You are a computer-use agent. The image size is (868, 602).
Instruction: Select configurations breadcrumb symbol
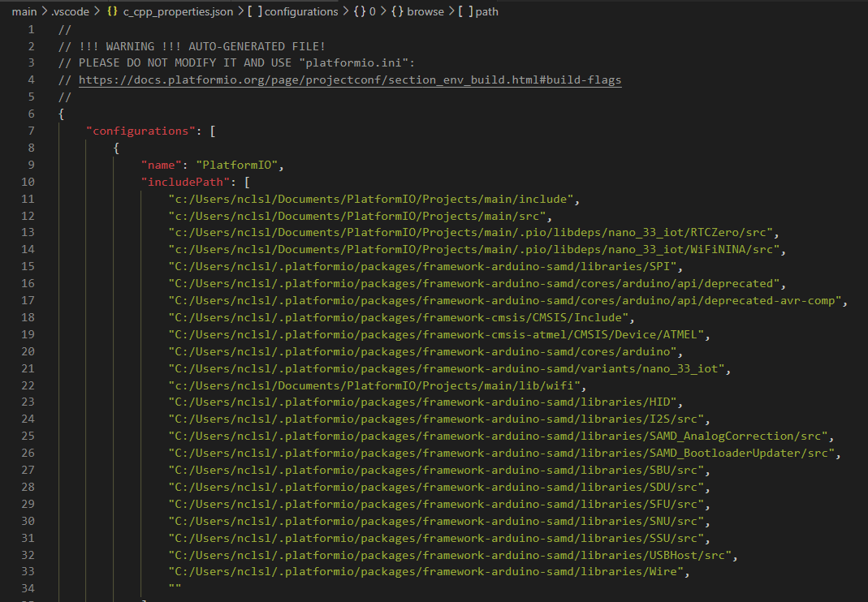pyautogui.click(x=301, y=11)
